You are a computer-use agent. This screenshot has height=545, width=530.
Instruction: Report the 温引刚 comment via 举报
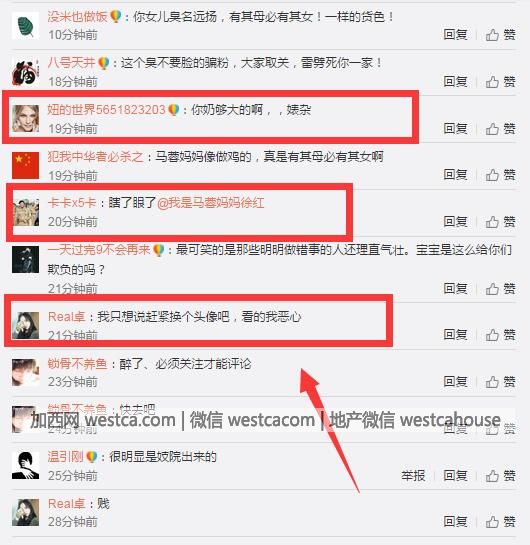(x=413, y=475)
